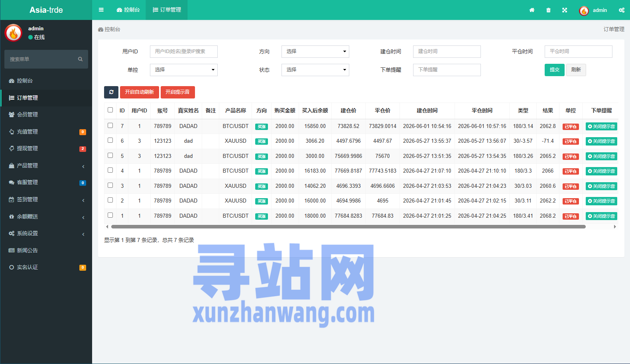Viewport: 630px width, 364px height.
Task: Click the trash clear-cache icon in top bar
Action: [x=548, y=10]
